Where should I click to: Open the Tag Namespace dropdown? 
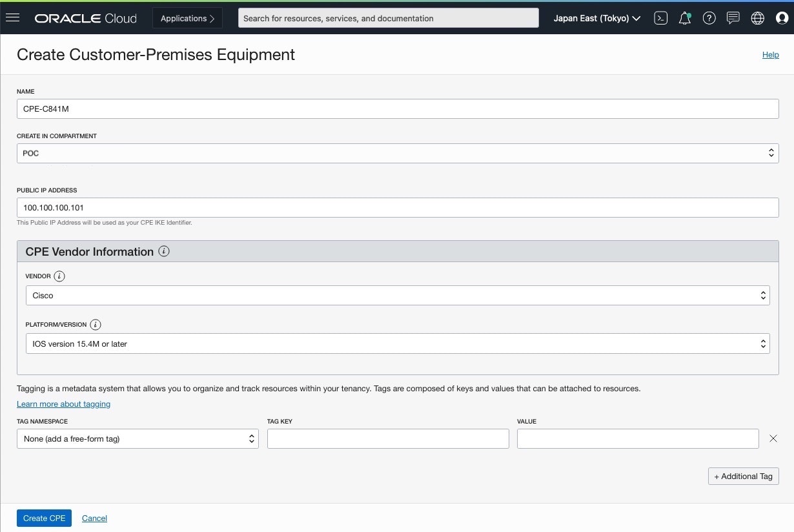137,438
